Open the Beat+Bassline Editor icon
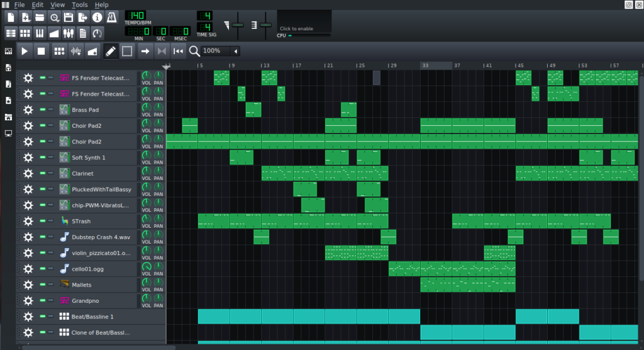The height and width of the screenshot is (350, 644). pyautogui.click(x=25, y=33)
